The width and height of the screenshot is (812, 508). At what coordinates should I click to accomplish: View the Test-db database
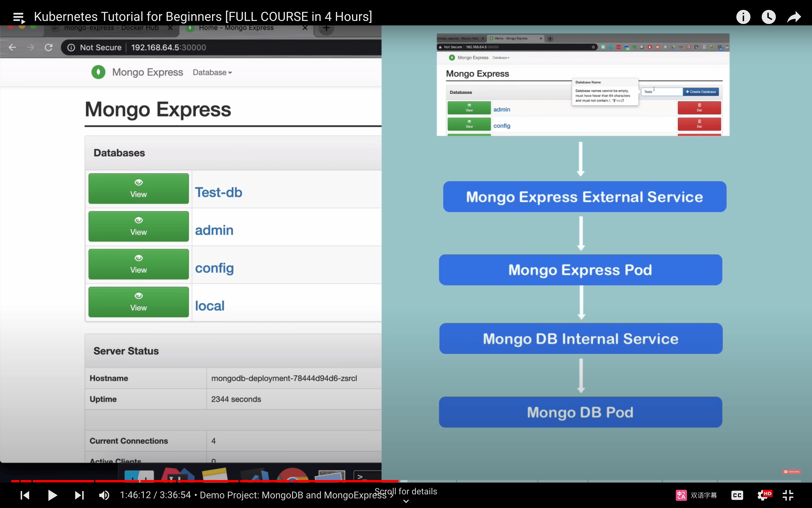pos(139,188)
